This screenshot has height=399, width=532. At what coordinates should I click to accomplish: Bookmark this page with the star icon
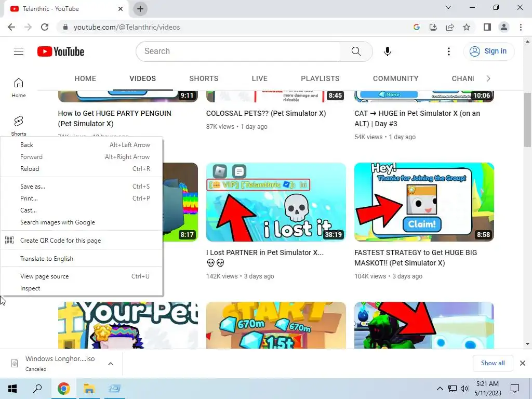pyautogui.click(x=467, y=27)
